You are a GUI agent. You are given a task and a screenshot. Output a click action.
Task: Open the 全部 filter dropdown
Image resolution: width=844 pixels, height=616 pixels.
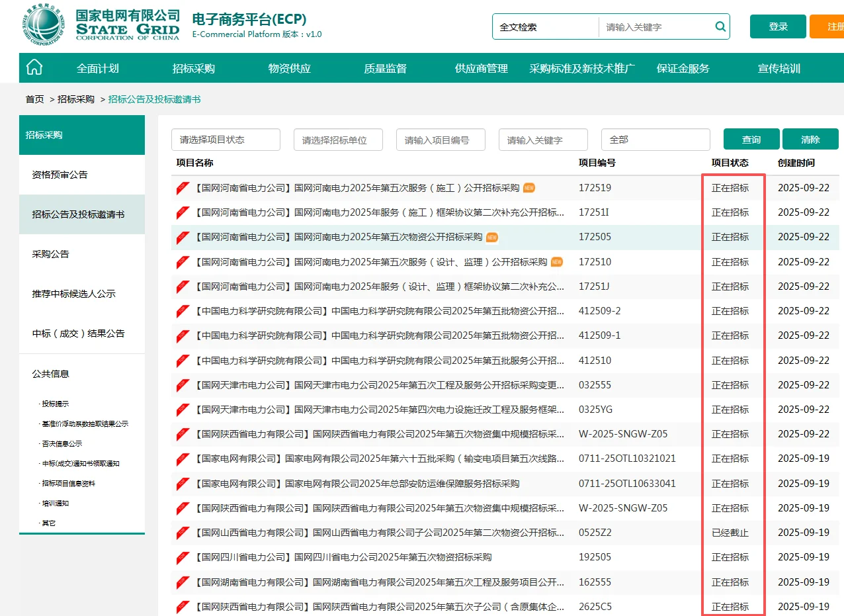tap(655, 140)
